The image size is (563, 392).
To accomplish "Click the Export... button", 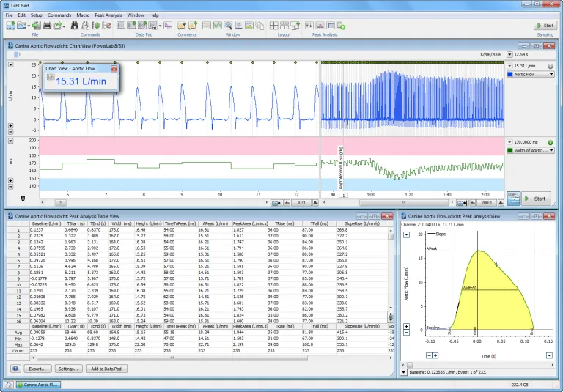I will pos(38,369).
